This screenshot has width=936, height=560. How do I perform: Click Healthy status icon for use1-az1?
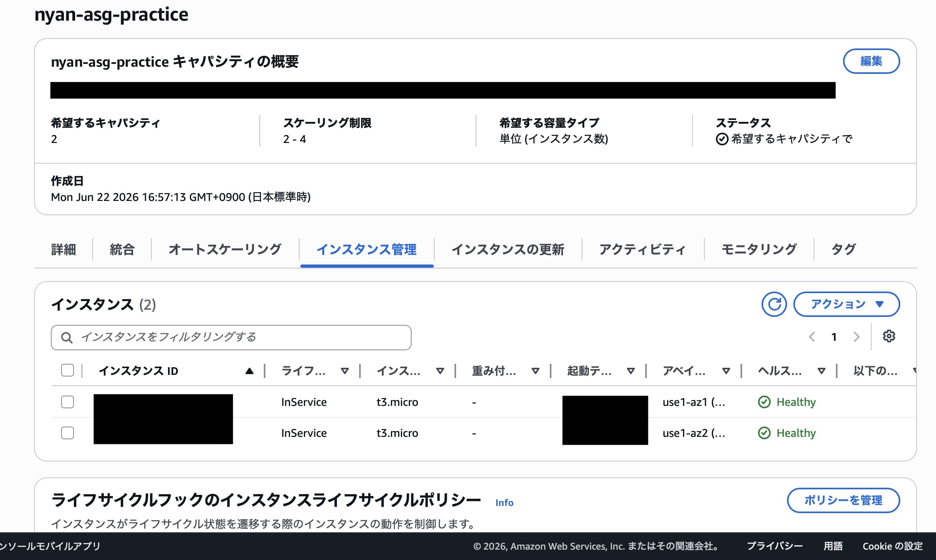[x=764, y=402]
